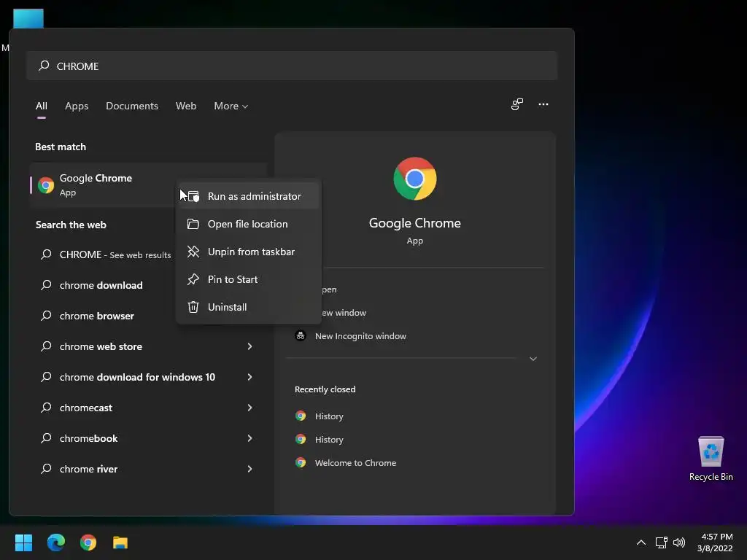Screen dimensions: 747x560
Task: Expand chromecast suggestion arrow
Action: [x=249, y=408]
